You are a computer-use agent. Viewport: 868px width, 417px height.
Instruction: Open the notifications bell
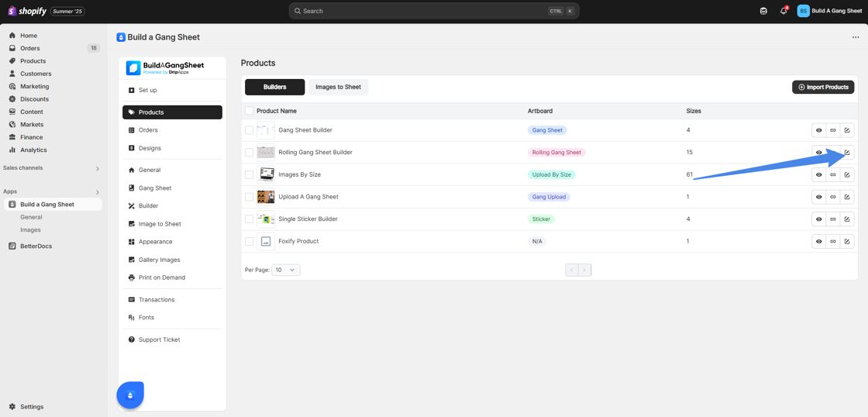click(784, 11)
